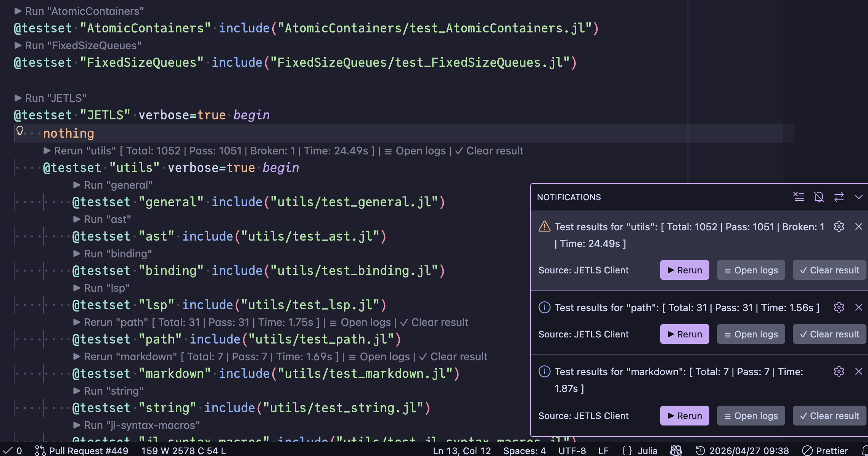Change file encoding via "UTF-8"
The width and height of the screenshot is (868, 456).
point(572,451)
